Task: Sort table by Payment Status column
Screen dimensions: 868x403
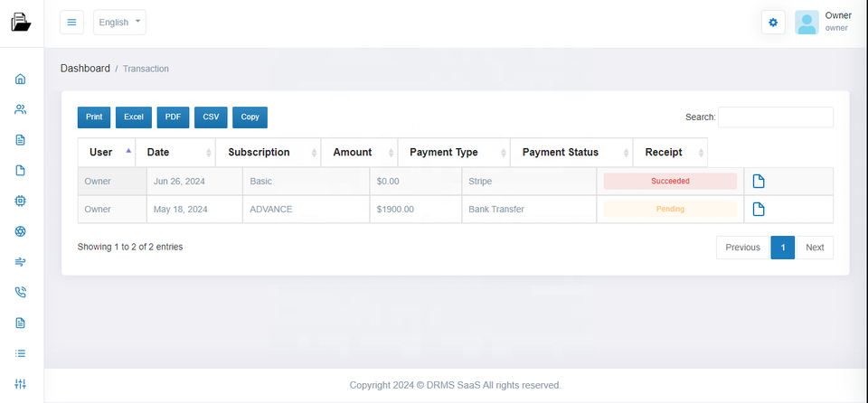Action: [571, 153]
